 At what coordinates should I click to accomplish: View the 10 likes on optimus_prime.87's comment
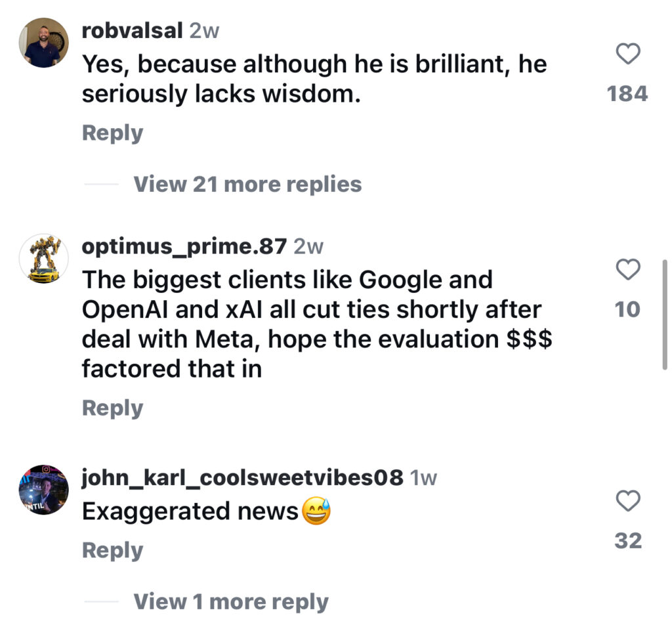pyautogui.click(x=627, y=309)
